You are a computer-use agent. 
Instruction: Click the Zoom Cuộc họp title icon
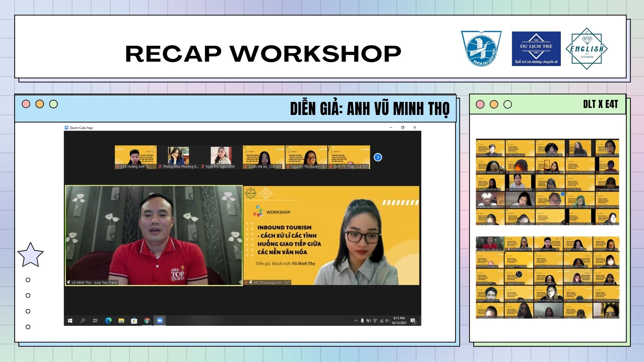click(x=66, y=128)
